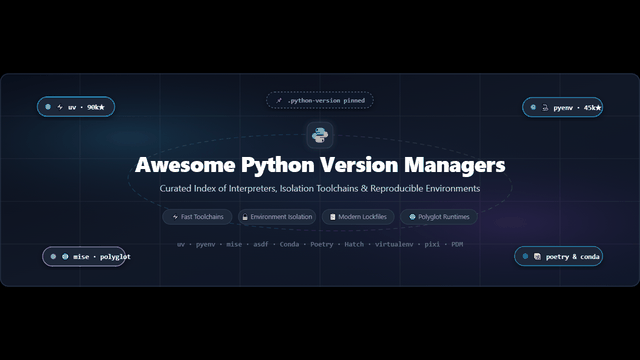
Task: Click 'uv' in the tool name list
Action: coord(181,244)
